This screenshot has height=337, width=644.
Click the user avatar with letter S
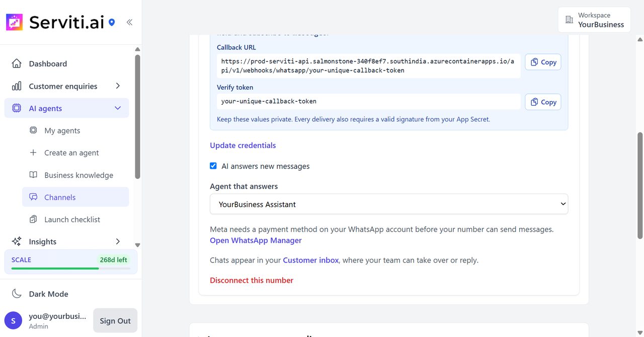[x=13, y=320]
